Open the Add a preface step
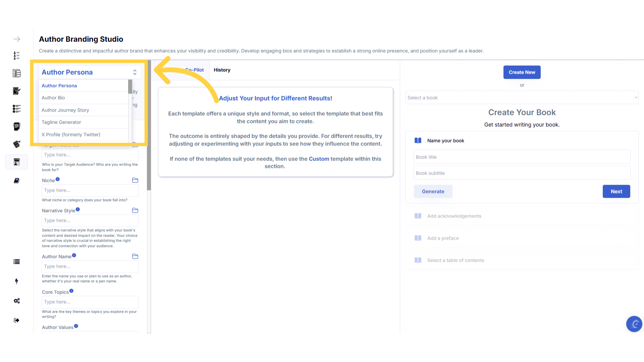This screenshot has width=644, height=362. pyautogui.click(x=522, y=238)
